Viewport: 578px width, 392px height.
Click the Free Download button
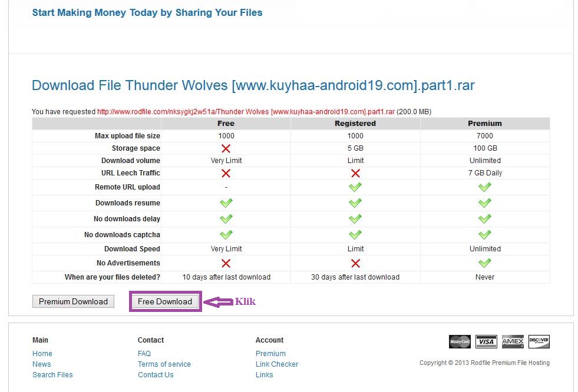pyautogui.click(x=165, y=301)
